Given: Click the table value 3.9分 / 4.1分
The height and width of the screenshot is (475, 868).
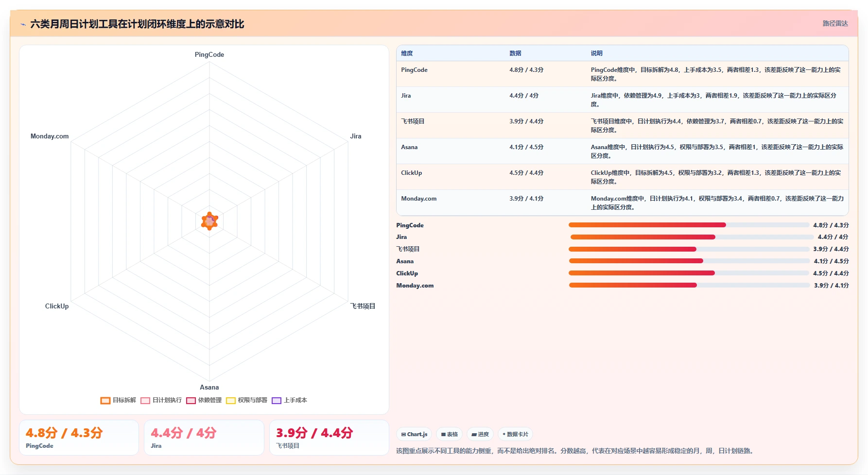Looking at the screenshot, I should pos(526,199).
